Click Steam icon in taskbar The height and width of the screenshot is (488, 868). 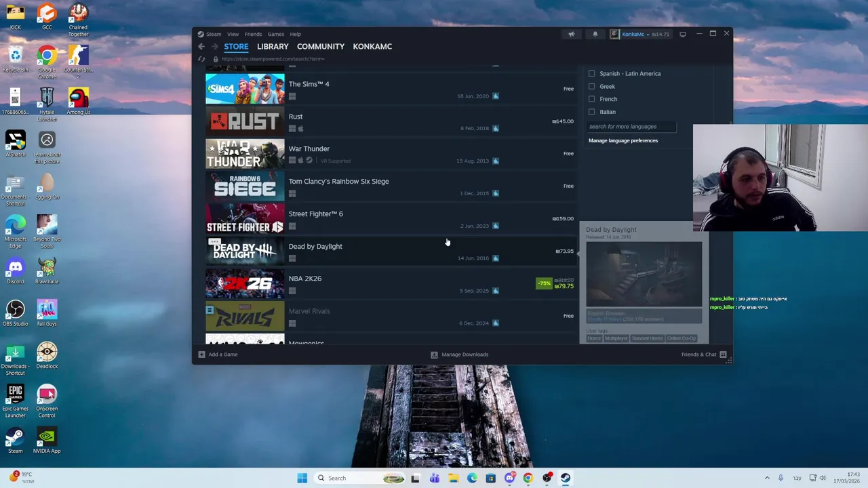[x=565, y=478]
